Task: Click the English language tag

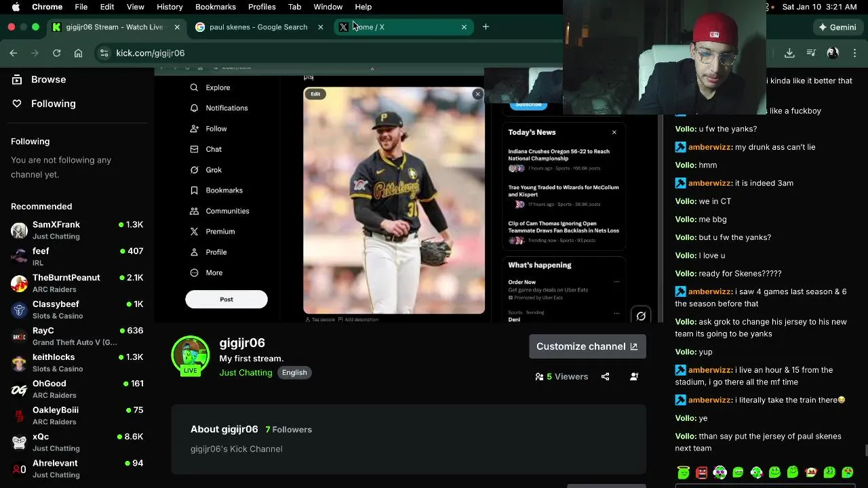Action: (294, 373)
